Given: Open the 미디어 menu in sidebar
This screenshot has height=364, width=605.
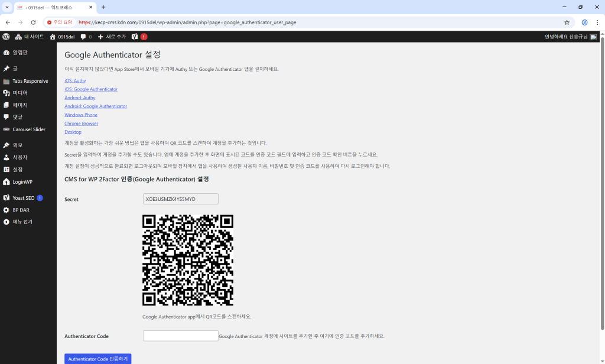Looking at the screenshot, I should pos(20,93).
